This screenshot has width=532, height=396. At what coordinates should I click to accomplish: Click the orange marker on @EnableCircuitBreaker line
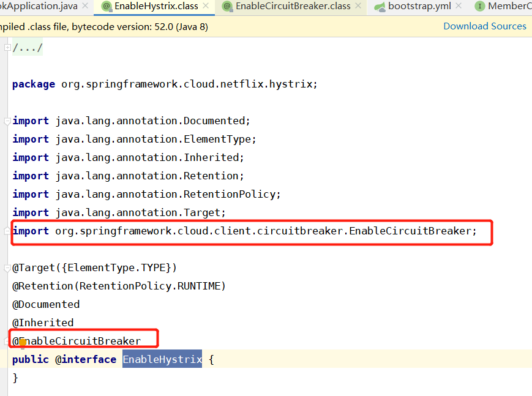[23, 343]
